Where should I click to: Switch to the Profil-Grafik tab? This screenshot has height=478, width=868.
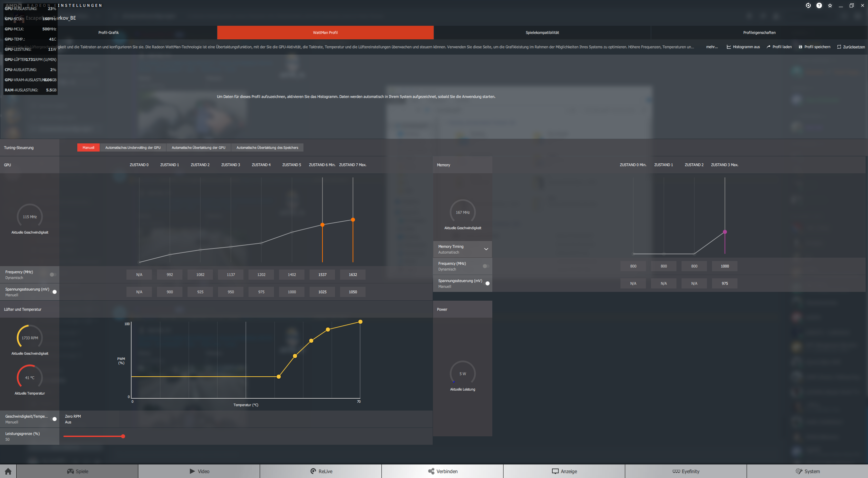(x=108, y=33)
